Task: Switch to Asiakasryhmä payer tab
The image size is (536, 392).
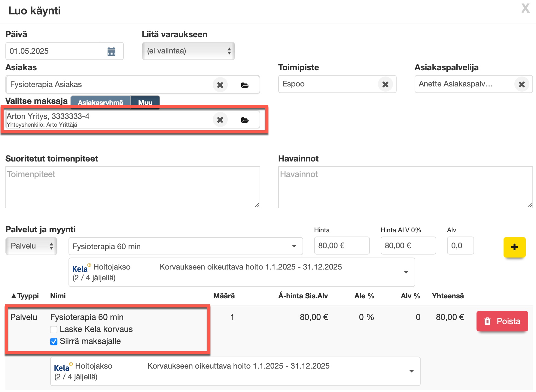Action: (x=100, y=102)
